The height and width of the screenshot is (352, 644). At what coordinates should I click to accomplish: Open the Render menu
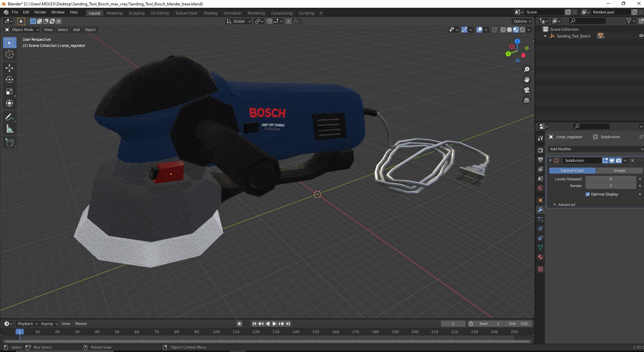pyautogui.click(x=40, y=12)
